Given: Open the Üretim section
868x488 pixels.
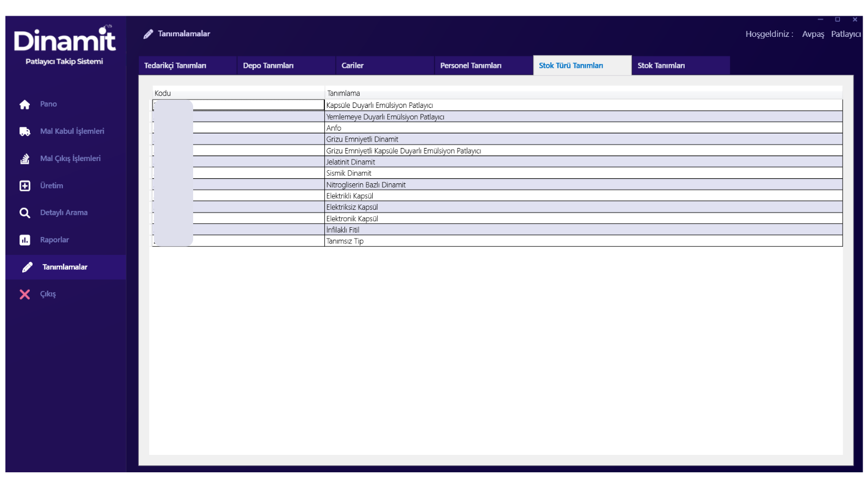Looking at the screenshot, I should tap(52, 185).
